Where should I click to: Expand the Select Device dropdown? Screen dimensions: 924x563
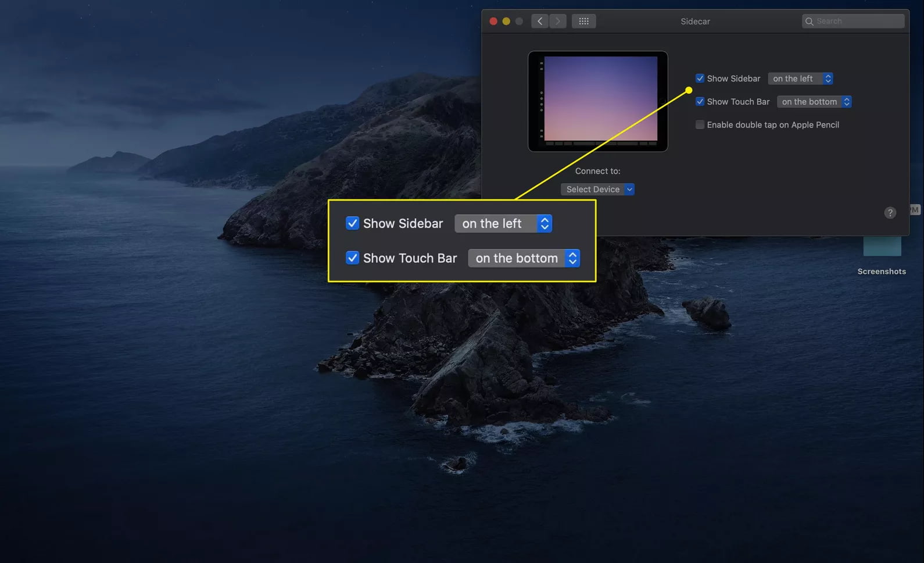pos(597,190)
